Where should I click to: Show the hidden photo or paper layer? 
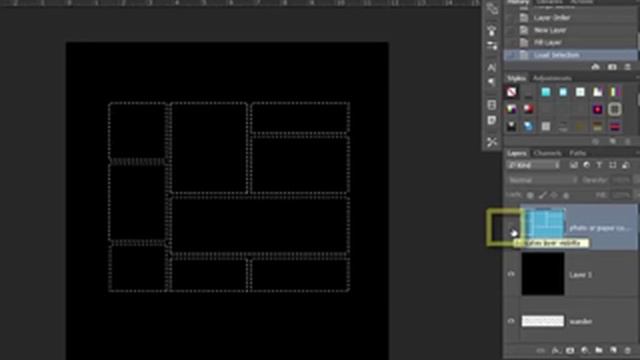[511, 228]
